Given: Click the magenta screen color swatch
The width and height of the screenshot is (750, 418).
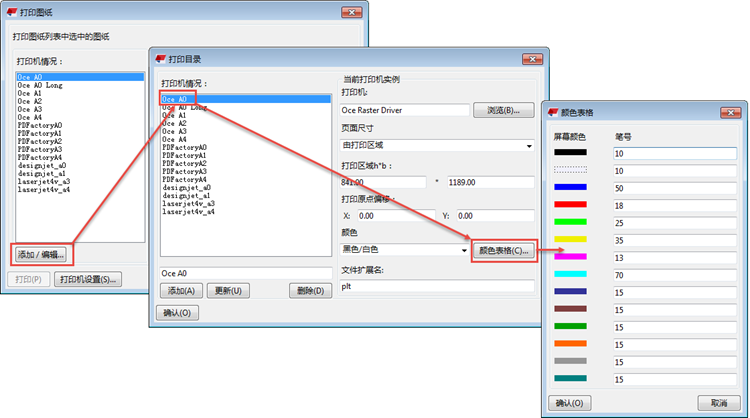Looking at the screenshot, I should tap(570, 257).
